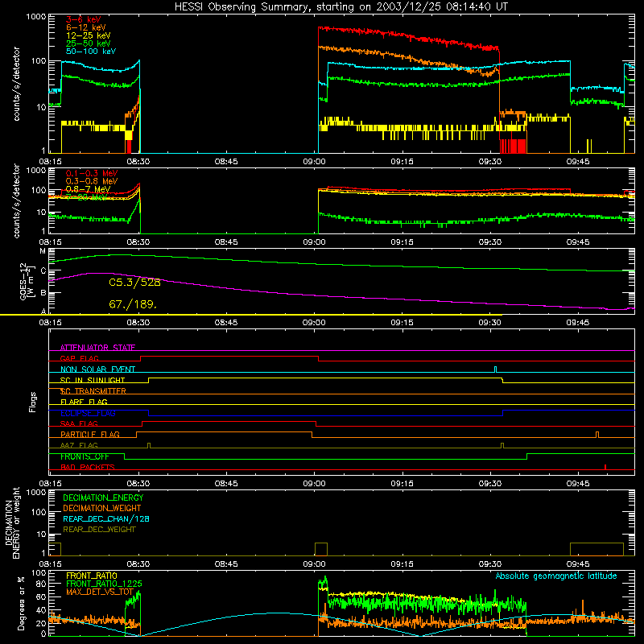Click the PARTICLE_FLAG pulse after 09:45

tap(597, 435)
